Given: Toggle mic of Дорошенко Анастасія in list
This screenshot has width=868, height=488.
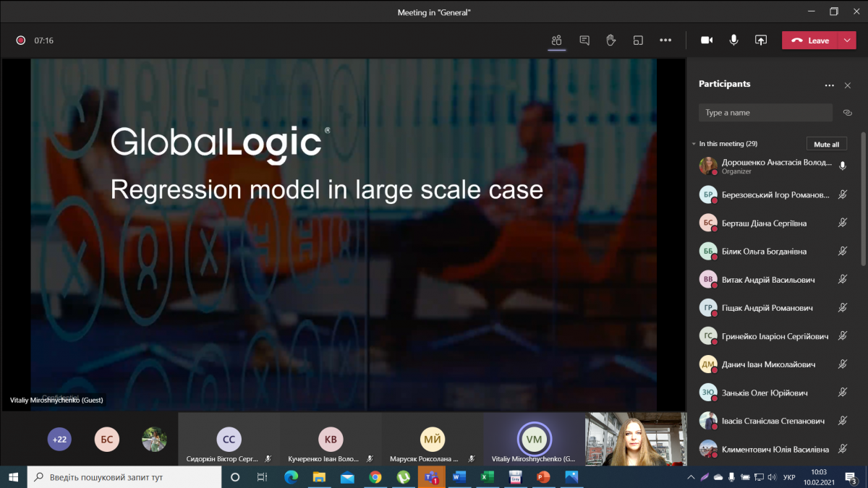Looking at the screenshot, I should tap(842, 166).
